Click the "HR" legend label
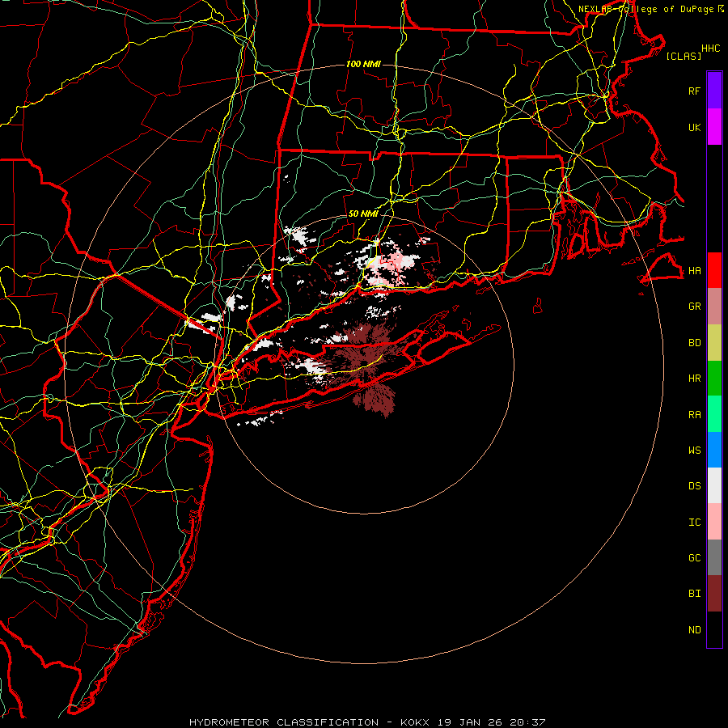728x728 pixels. (x=694, y=379)
